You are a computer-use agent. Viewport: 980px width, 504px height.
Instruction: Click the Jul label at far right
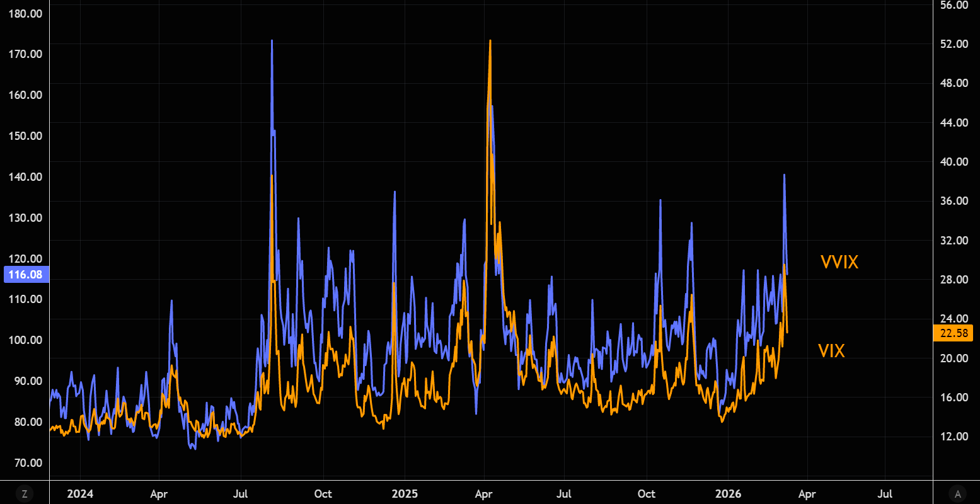pyautogui.click(x=885, y=494)
